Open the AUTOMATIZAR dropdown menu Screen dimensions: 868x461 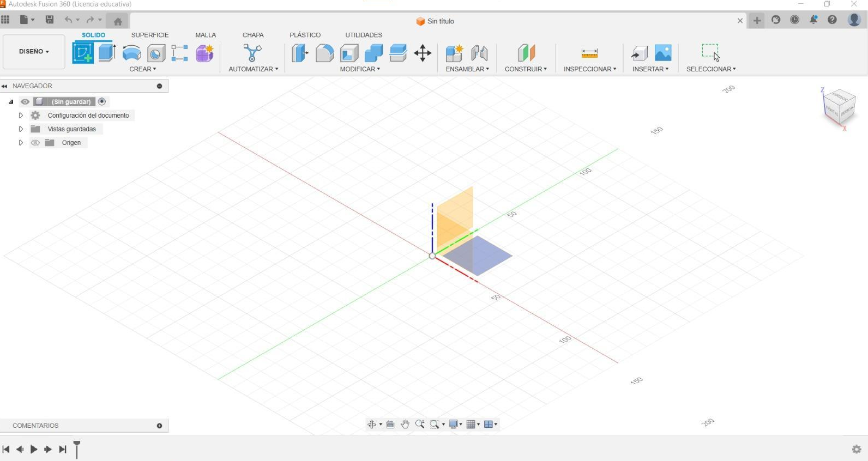(254, 69)
